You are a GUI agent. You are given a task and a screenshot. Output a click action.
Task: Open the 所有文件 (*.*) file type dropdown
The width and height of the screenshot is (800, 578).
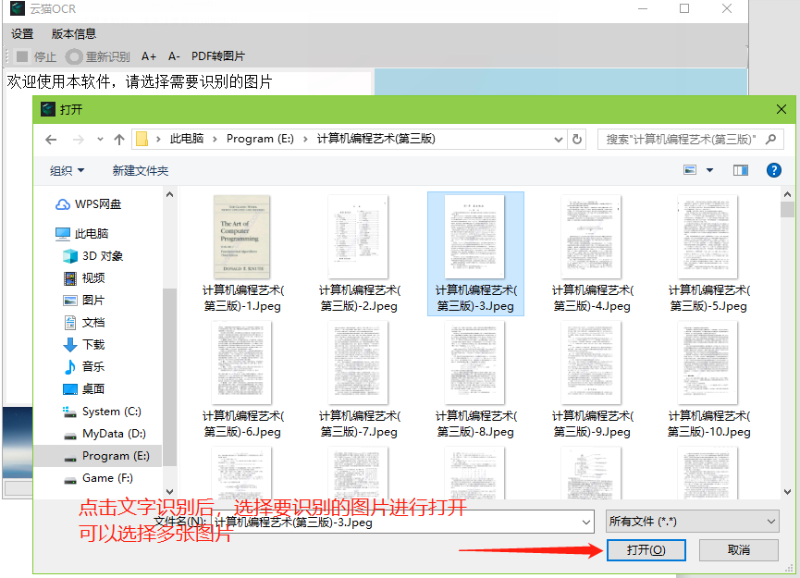692,521
